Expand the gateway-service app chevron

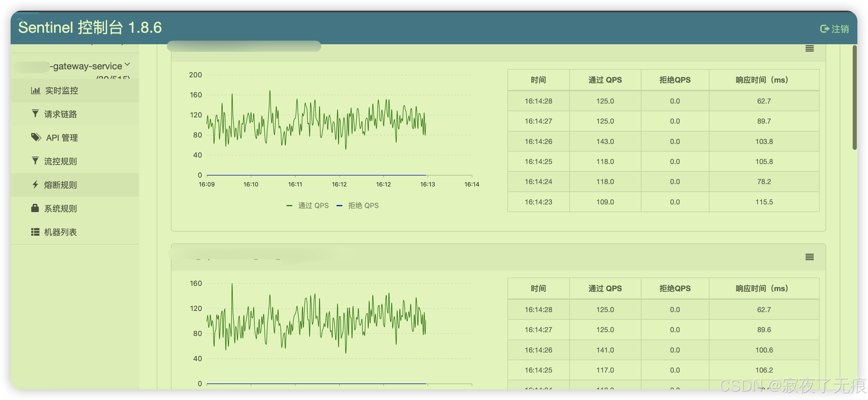pyautogui.click(x=127, y=64)
